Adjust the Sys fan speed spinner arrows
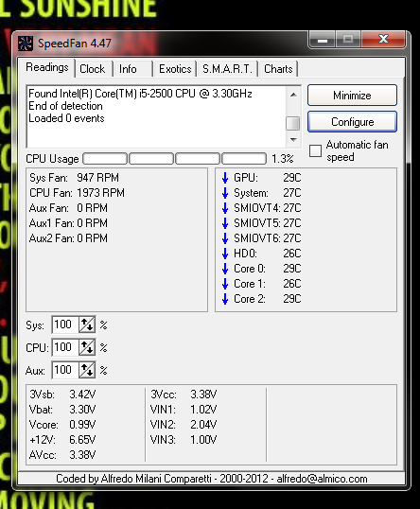The image size is (420, 509). pyautogui.click(x=87, y=325)
